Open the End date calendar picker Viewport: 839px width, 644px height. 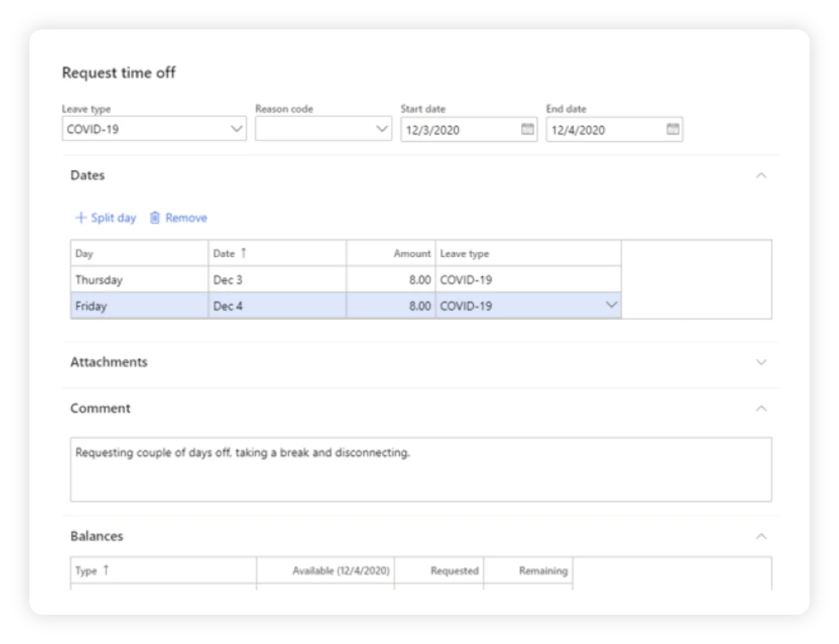point(673,129)
